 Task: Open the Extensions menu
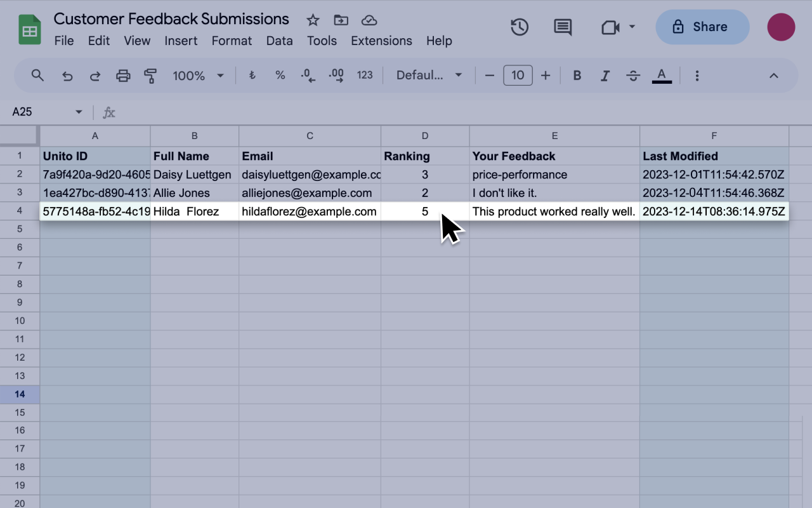tap(381, 41)
